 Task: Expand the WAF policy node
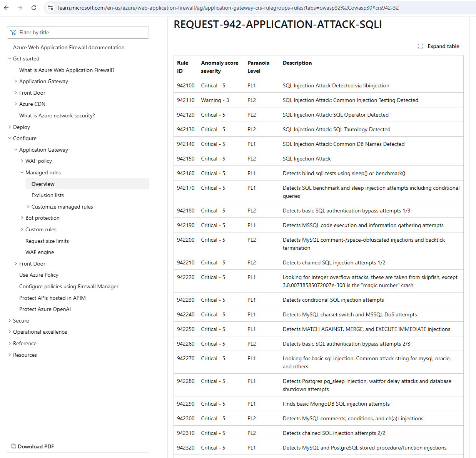(22, 161)
